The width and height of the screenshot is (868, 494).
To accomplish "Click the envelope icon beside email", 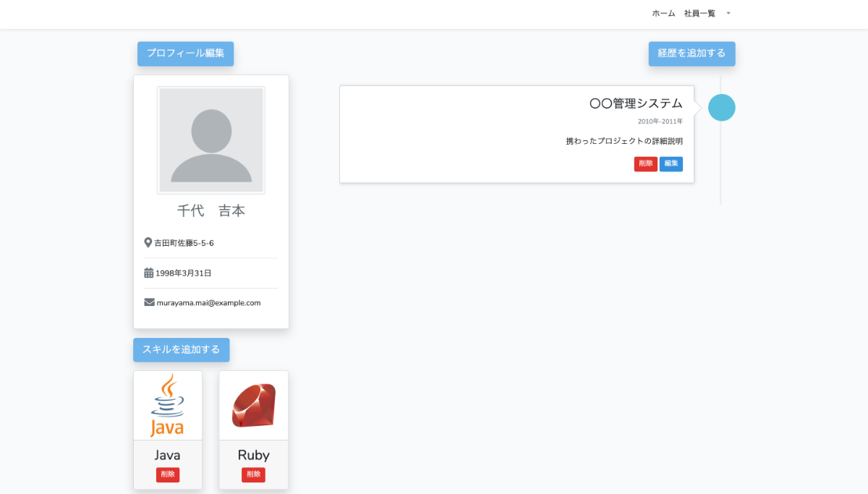I will coord(149,302).
